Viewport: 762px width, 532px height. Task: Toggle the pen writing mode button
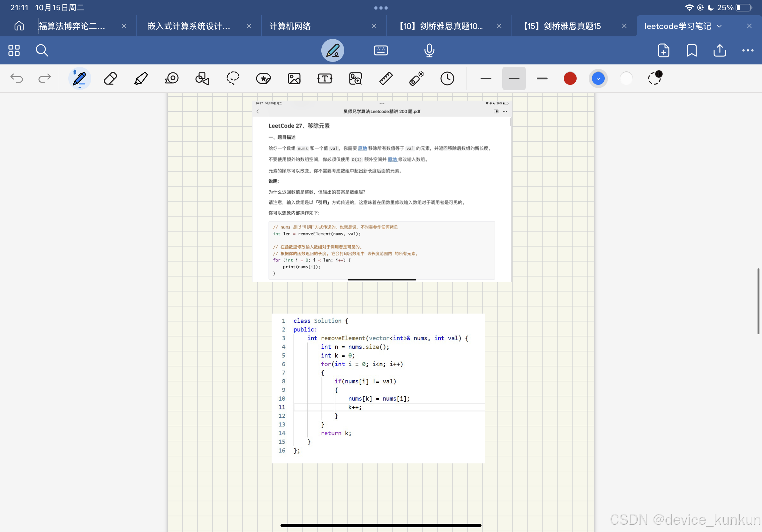(x=332, y=50)
